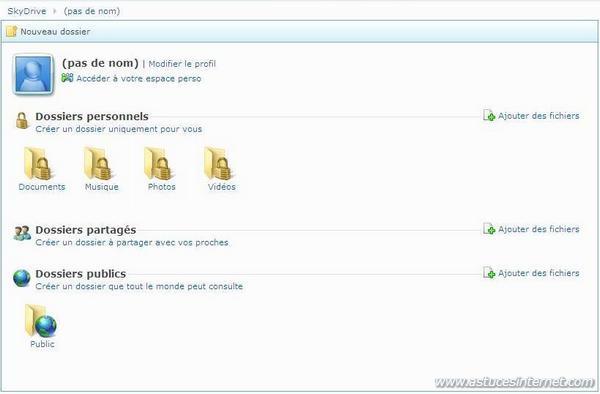Open the SkyDrive breadcrumb link
Image resolution: width=600 pixels, height=394 pixels.
click(27, 11)
